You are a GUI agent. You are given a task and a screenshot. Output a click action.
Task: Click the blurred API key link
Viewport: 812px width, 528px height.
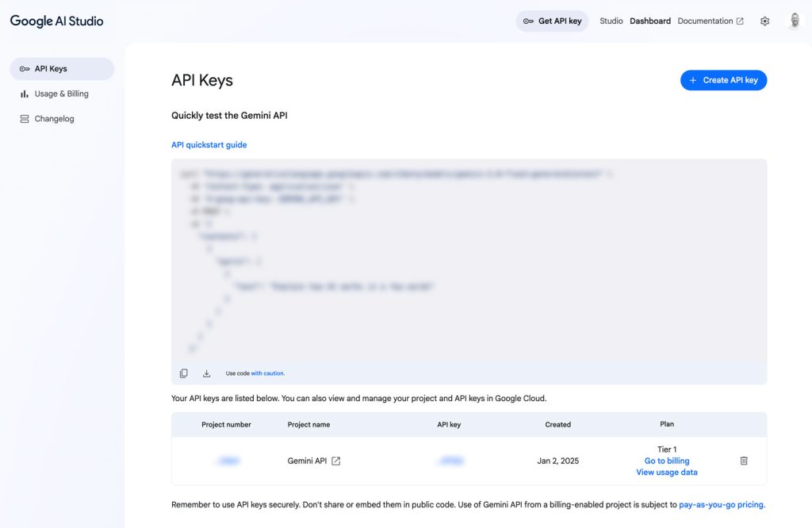450,461
